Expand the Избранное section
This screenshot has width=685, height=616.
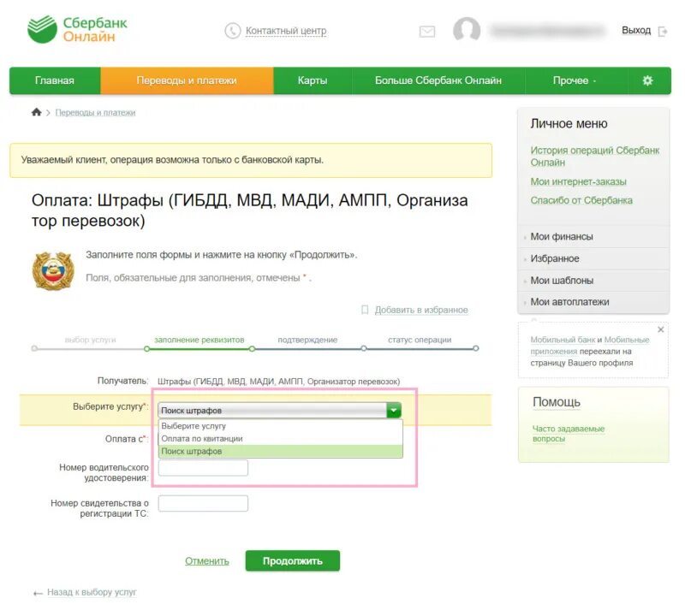[x=593, y=258]
